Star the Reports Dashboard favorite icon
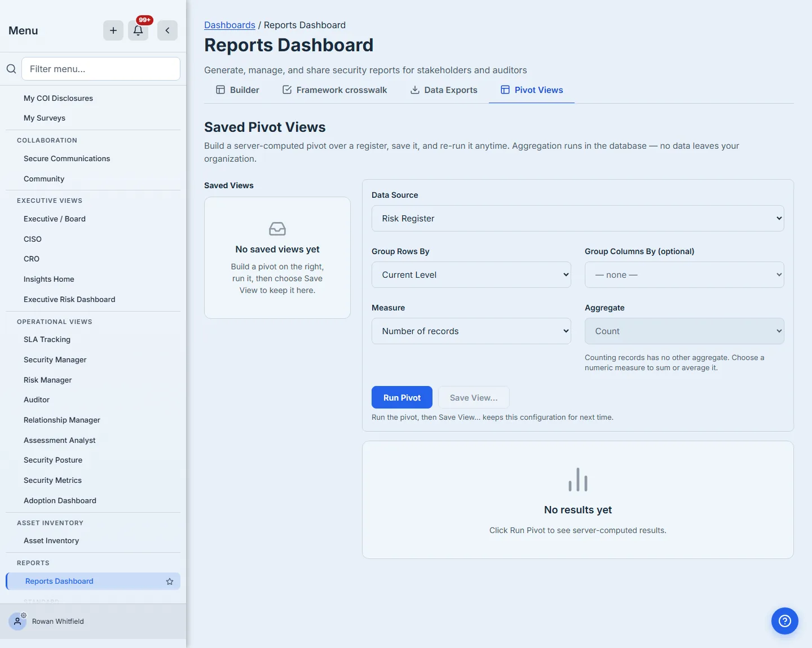Image resolution: width=812 pixels, height=648 pixels. 170,582
